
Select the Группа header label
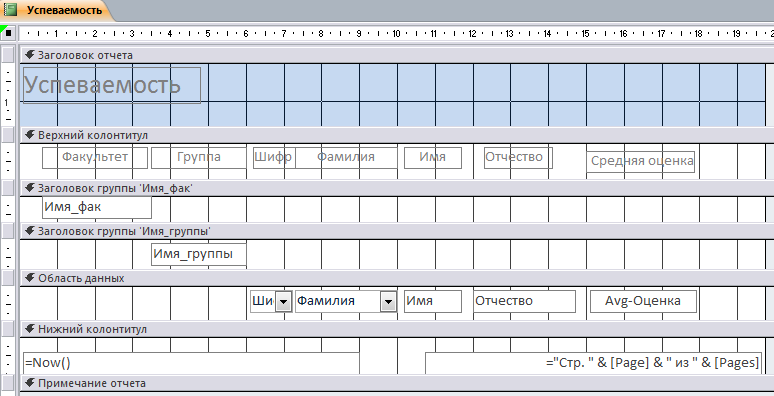tap(198, 158)
